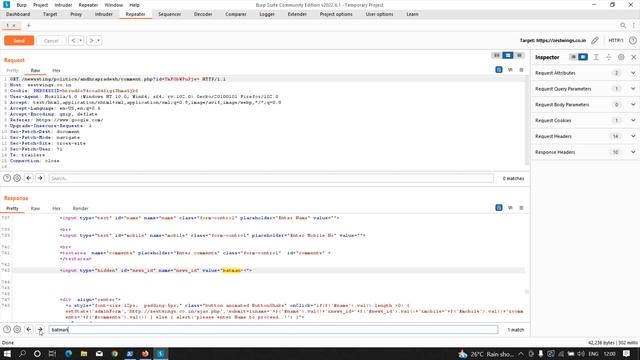Click the Cancel request button
Image resolution: width=640 pixels, height=360 pixels.
(51, 41)
